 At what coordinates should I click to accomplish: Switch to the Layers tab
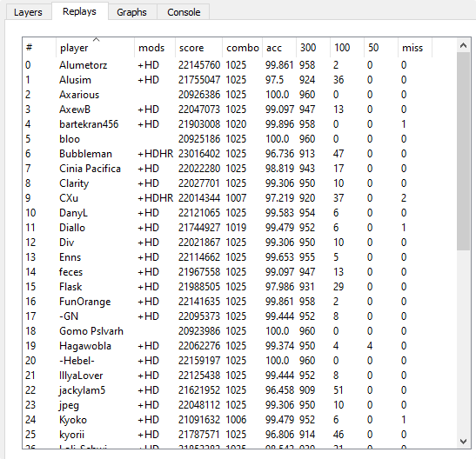(28, 12)
